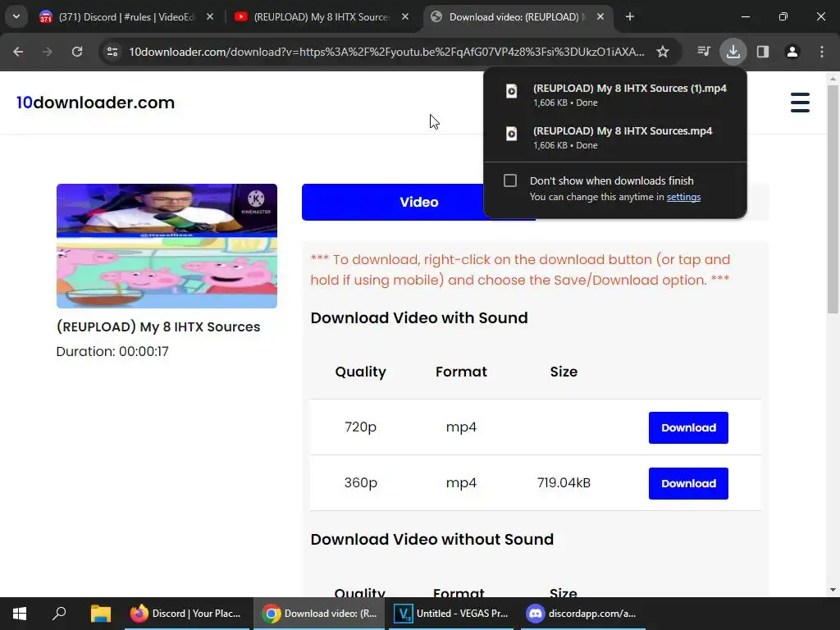Click the Download Video with Sound heading

coord(419,317)
